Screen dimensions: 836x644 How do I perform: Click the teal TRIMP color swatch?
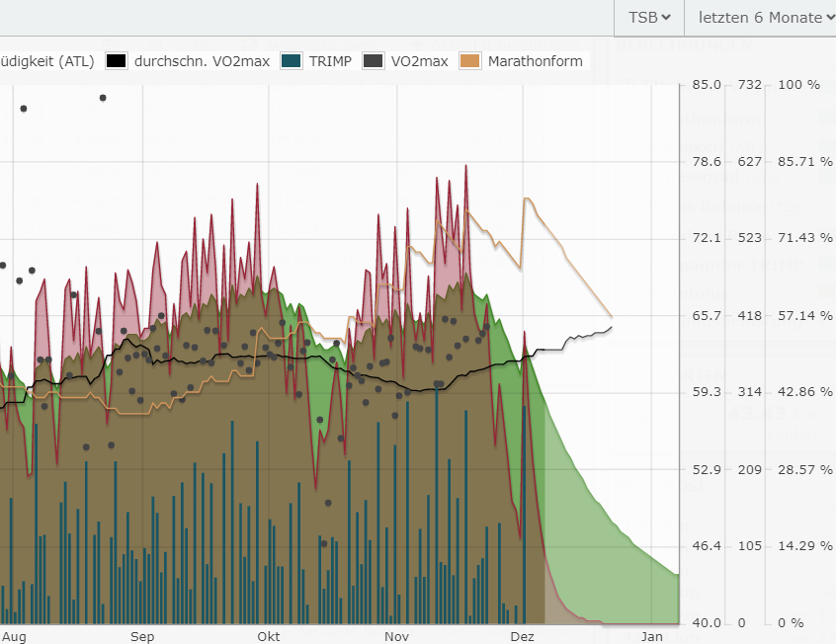click(x=292, y=61)
